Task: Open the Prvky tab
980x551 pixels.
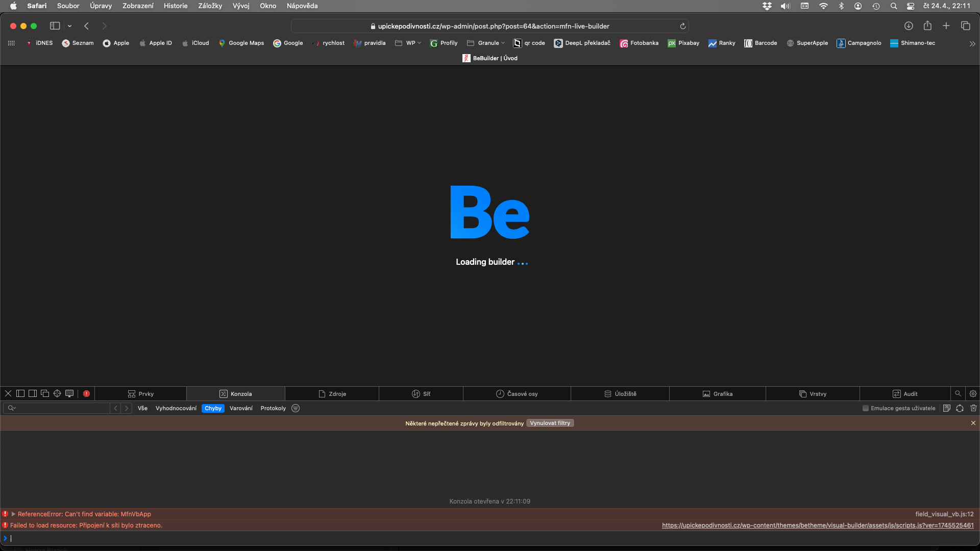Action: coord(140,394)
